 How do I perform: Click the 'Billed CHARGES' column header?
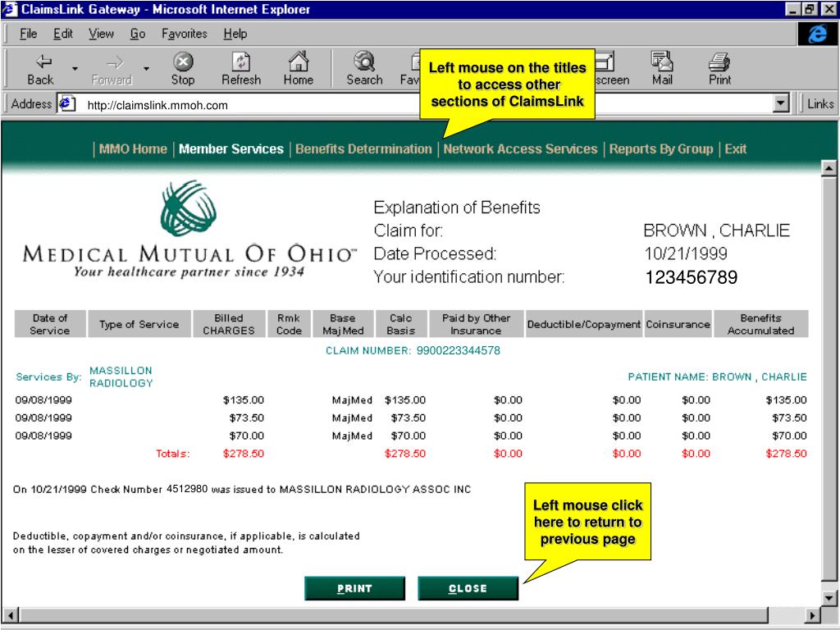pyautogui.click(x=229, y=323)
